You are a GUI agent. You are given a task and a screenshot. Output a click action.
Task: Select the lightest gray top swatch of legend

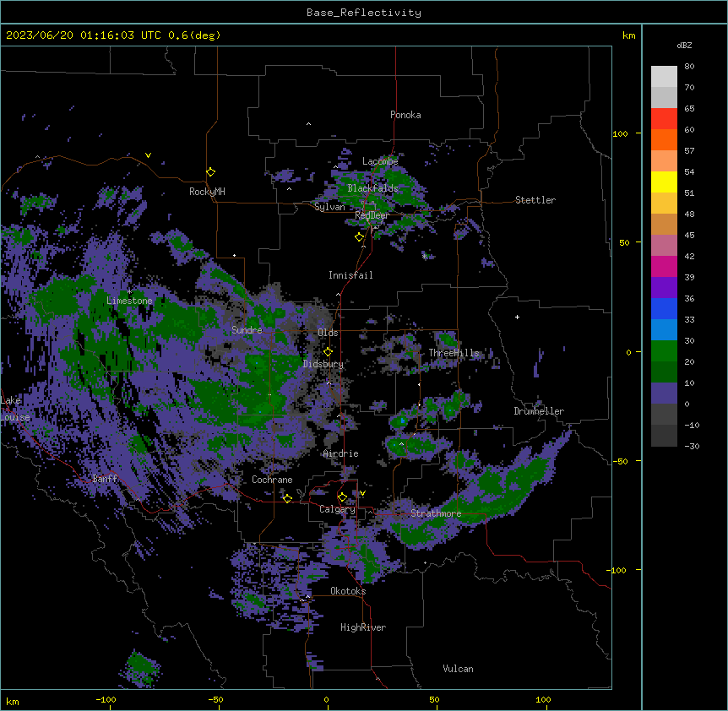click(664, 77)
